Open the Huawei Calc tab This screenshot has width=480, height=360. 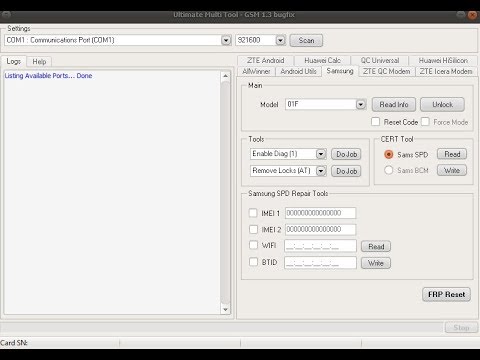[x=322, y=60]
